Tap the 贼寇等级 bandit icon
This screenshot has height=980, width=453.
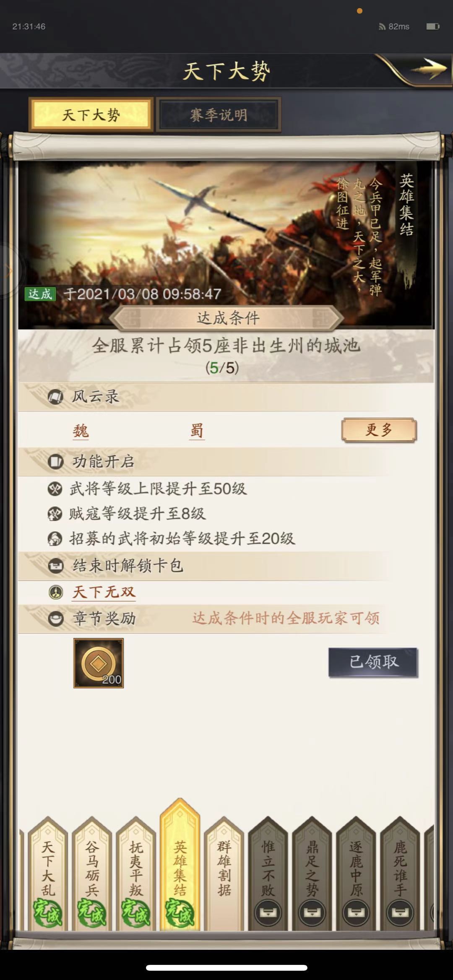55,514
